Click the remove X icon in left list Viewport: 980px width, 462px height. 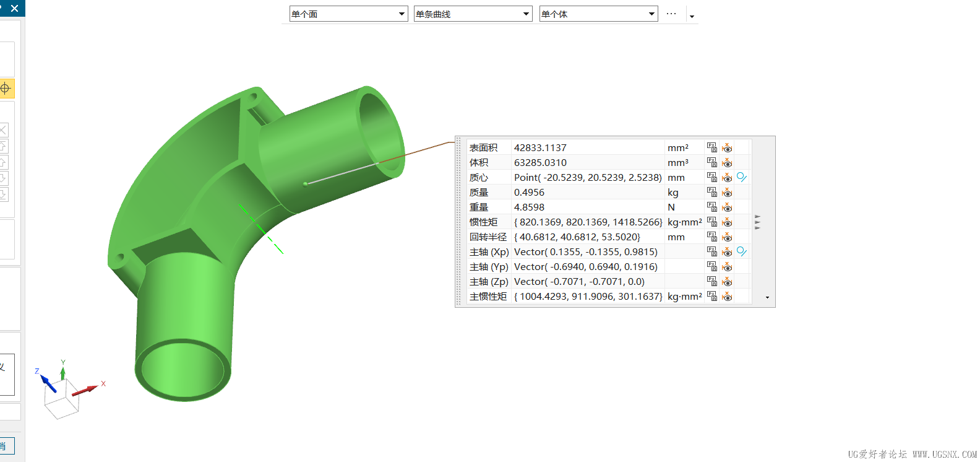(x=3, y=130)
